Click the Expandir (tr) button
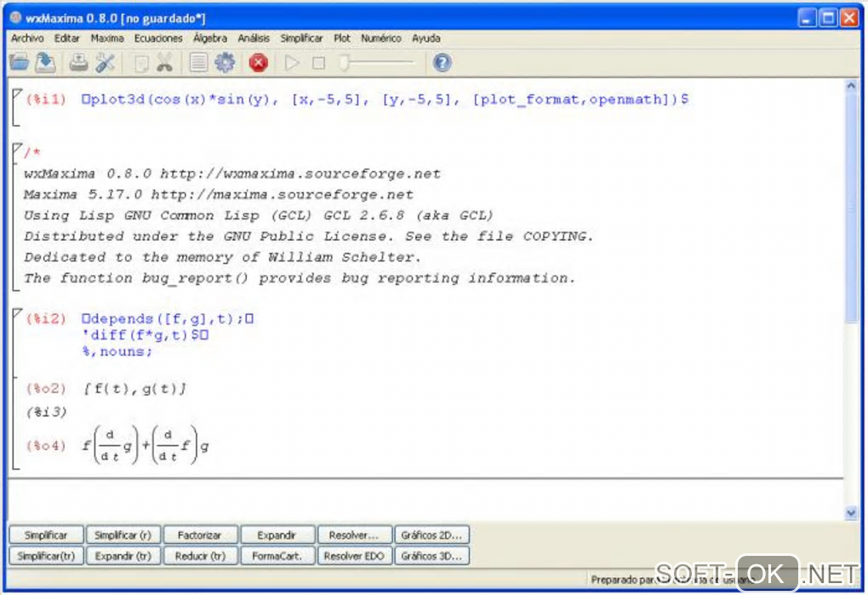The image size is (868, 595). [x=123, y=556]
